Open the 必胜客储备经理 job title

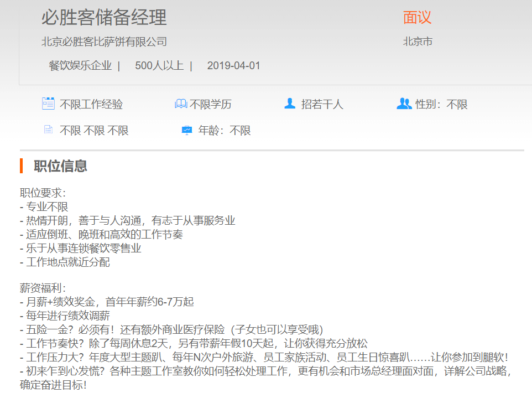[104, 18]
